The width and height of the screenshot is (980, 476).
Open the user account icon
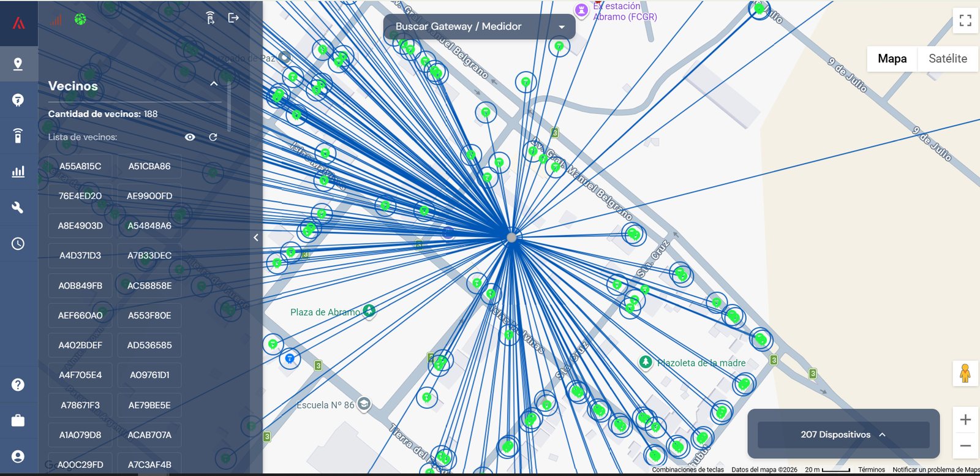click(x=18, y=456)
